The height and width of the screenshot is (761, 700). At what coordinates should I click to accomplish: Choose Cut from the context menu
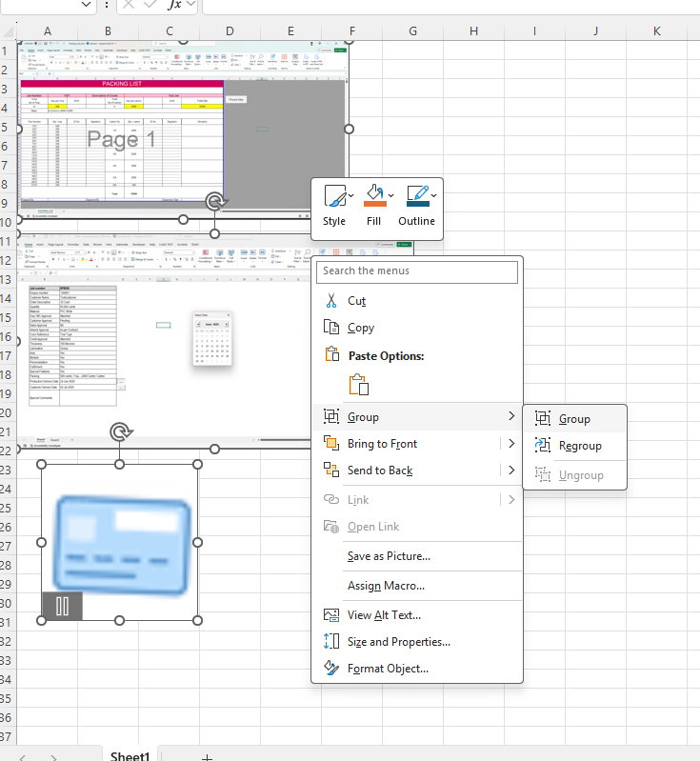(x=417, y=301)
